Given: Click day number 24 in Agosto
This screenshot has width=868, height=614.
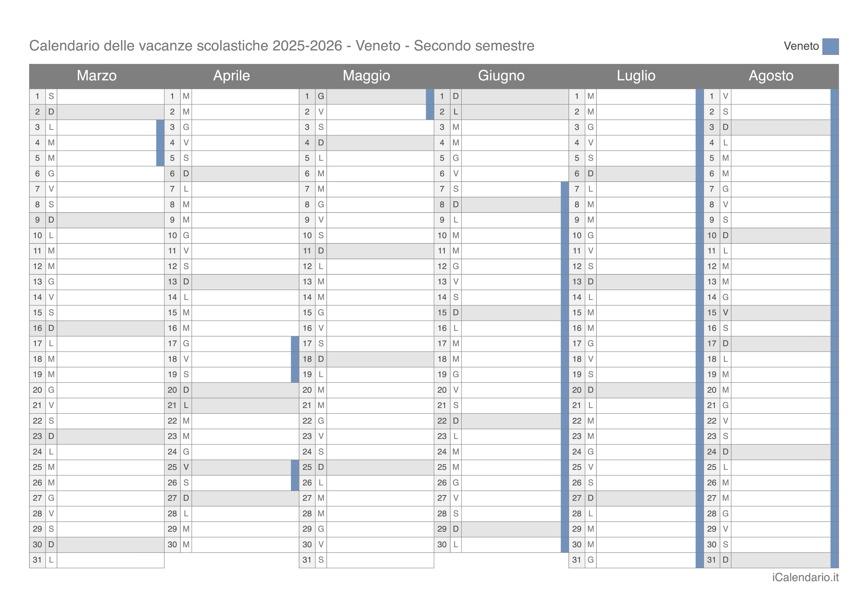Looking at the screenshot, I should pyautogui.click(x=711, y=452).
